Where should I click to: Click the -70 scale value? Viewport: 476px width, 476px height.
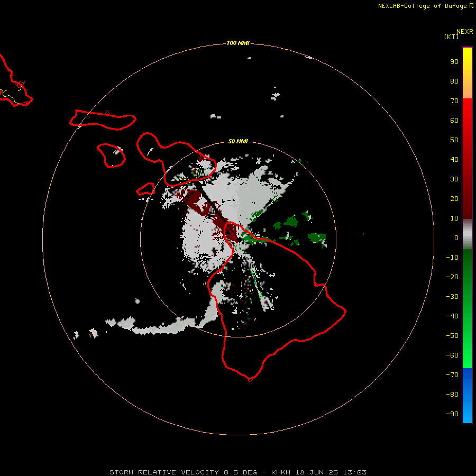click(x=452, y=374)
